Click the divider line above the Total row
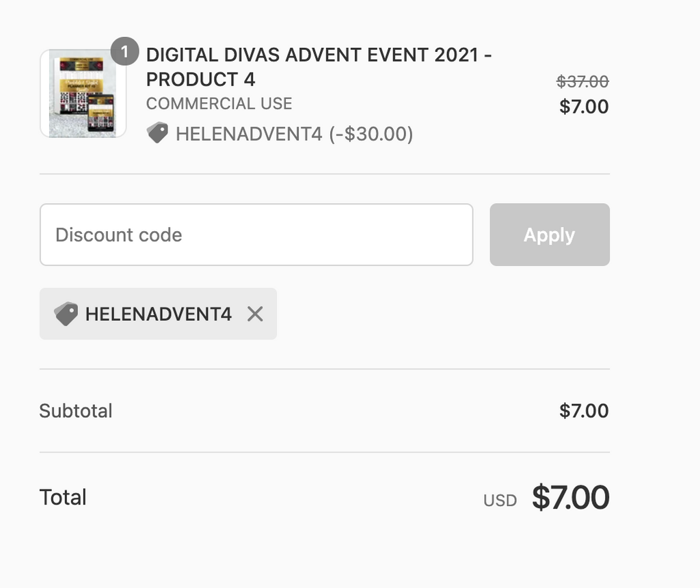Screen dimensions: 700x588 click(325, 452)
